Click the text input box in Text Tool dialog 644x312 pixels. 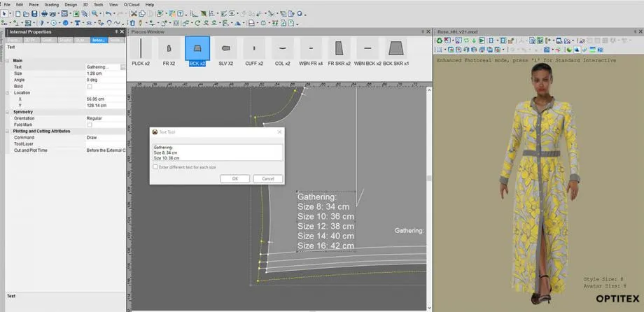217,153
